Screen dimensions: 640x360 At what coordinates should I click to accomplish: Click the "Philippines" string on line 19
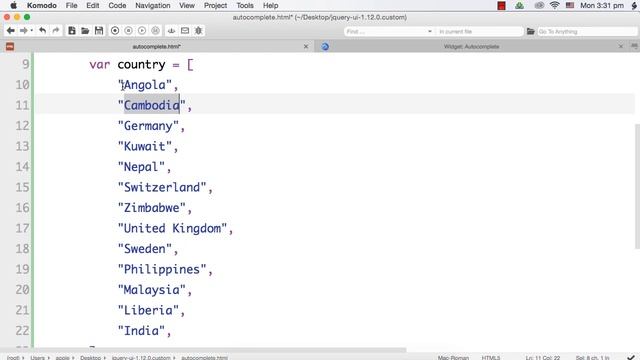point(162,269)
